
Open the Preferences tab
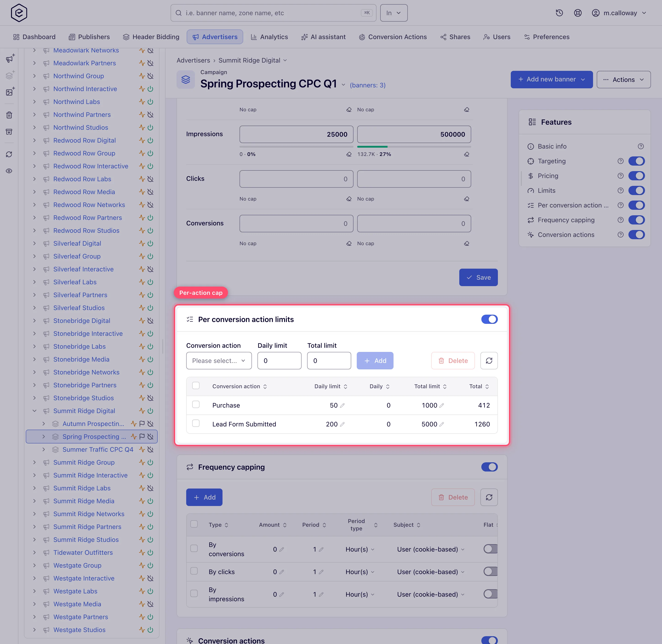pyautogui.click(x=546, y=37)
